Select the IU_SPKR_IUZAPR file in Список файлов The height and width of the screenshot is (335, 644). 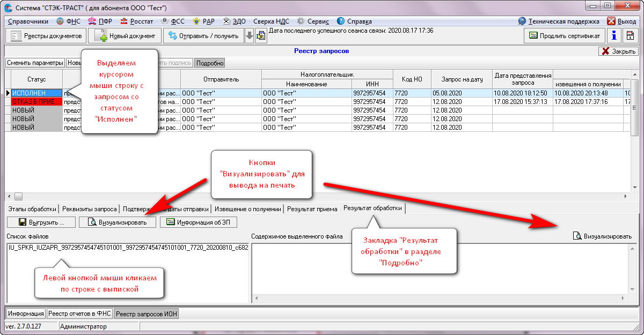coord(128,248)
